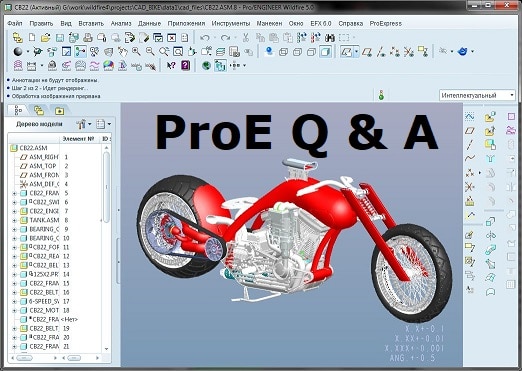Toggle shaded display mode button
Viewport: 522px width, 371px height.
(x=325, y=52)
